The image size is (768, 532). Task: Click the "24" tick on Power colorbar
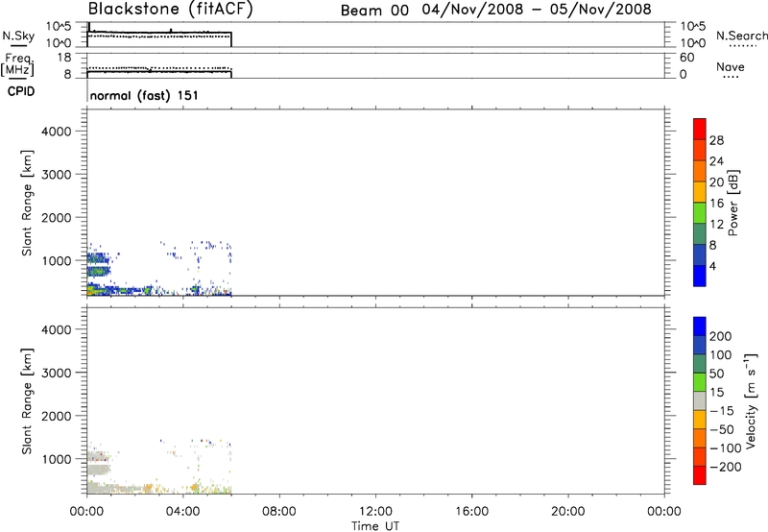pyautogui.click(x=716, y=161)
